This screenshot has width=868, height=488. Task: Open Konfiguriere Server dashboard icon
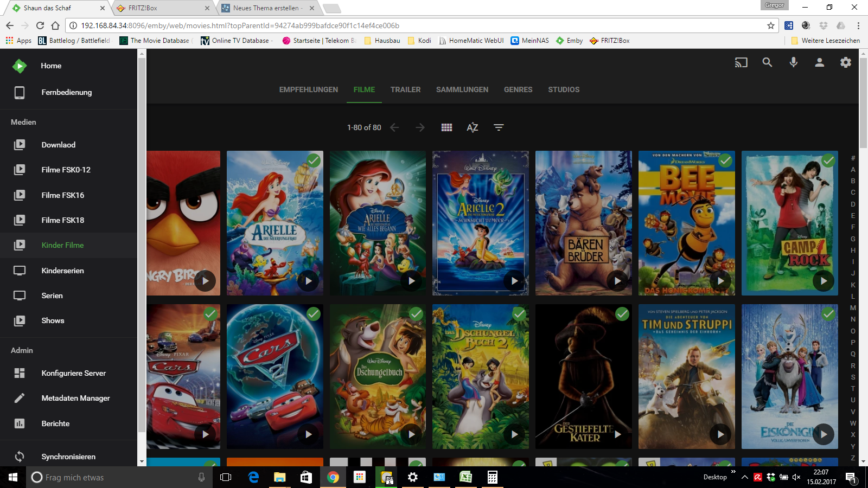[x=20, y=373]
